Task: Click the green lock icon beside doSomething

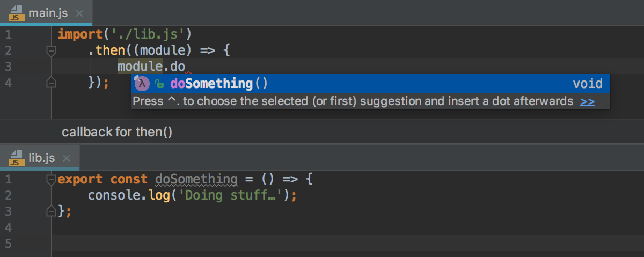Action: [159, 84]
